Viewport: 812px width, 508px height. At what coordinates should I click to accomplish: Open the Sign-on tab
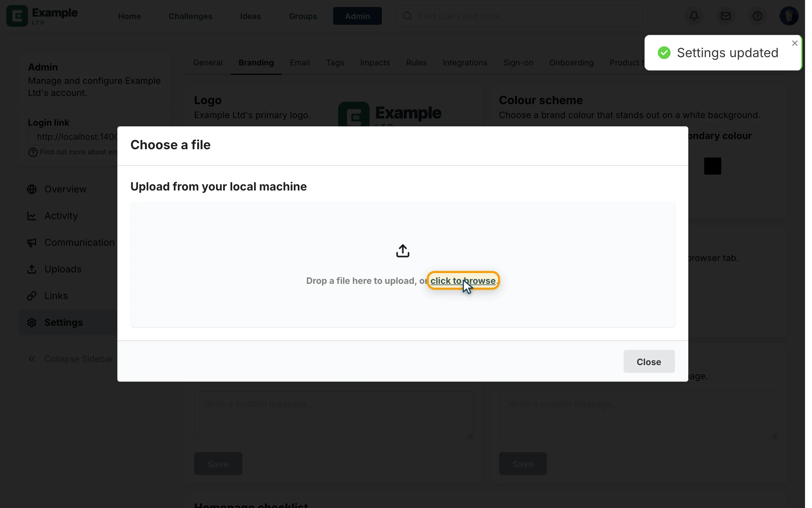[x=518, y=63]
